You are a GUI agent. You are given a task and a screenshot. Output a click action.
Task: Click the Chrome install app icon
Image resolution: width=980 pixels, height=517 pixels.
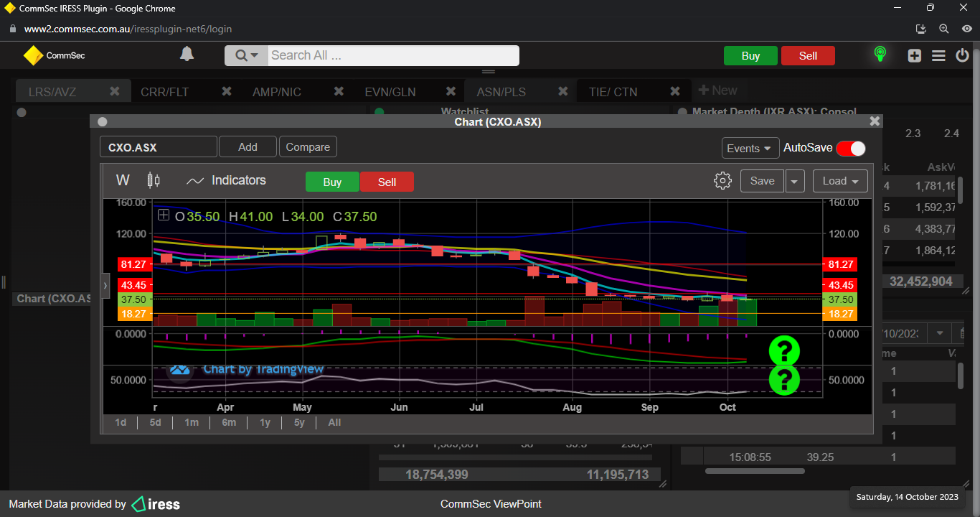click(921, 29)
